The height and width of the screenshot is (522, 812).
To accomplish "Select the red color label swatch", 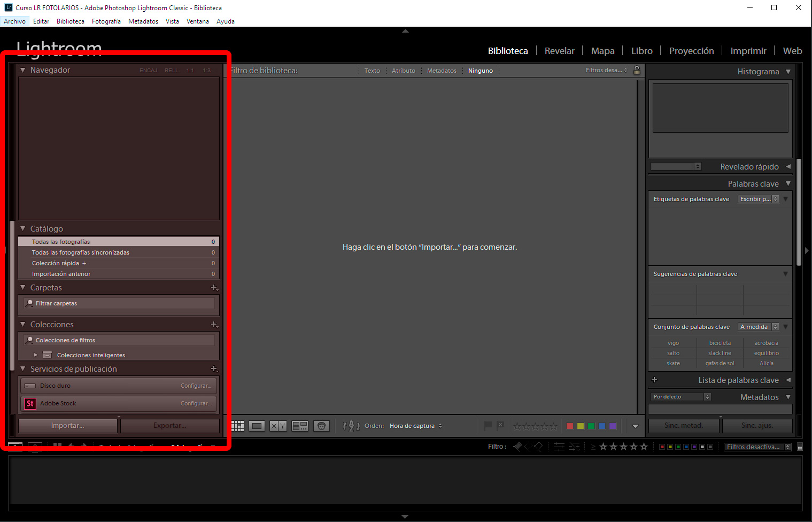I will pos(569,426).
